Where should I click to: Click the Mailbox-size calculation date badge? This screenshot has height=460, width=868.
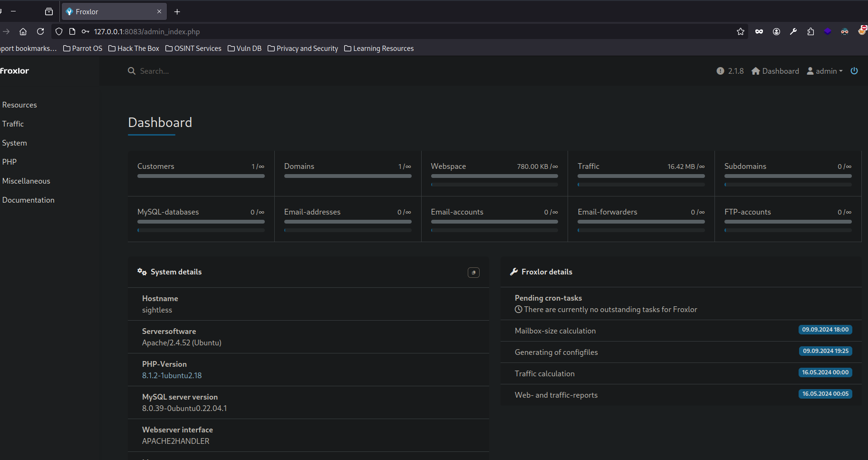[x=825, y=330]
